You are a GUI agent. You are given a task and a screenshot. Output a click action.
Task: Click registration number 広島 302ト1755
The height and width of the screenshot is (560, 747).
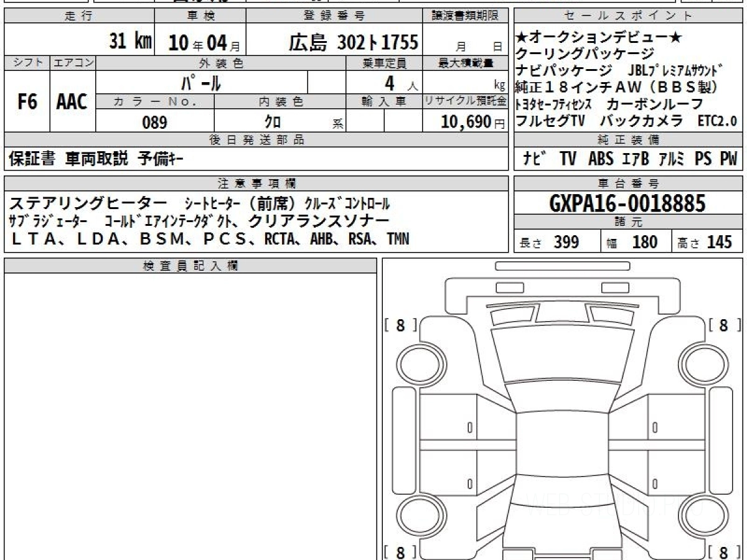pyautogui.click(x=353, y=42)
